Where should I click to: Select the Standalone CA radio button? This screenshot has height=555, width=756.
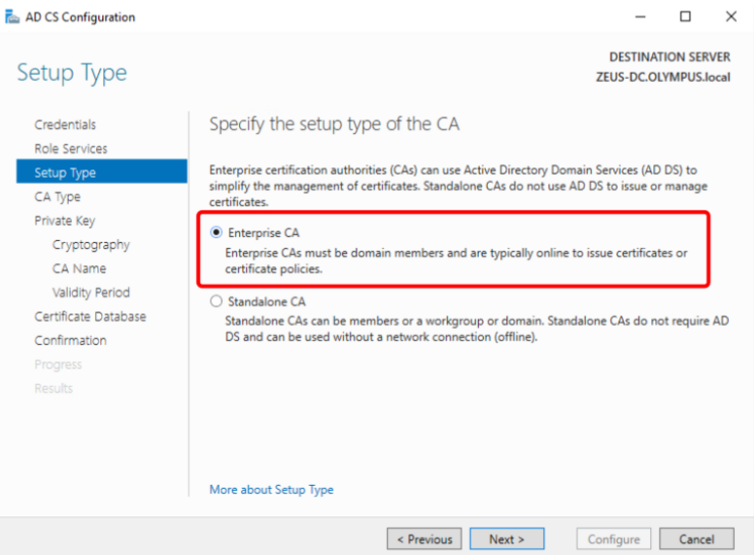pos(217,301)
